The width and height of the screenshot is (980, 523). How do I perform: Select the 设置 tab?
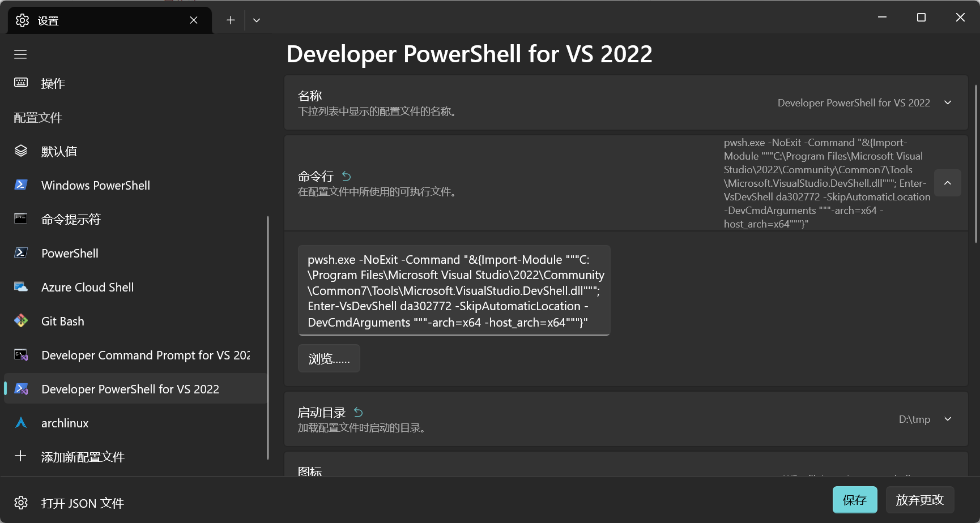(x=110, y=20)
